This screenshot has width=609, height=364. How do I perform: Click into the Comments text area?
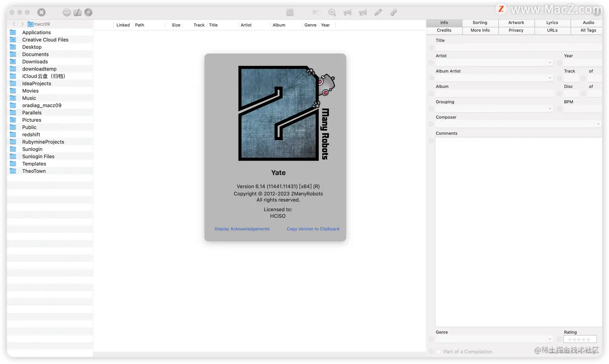[x=518, y=232]
